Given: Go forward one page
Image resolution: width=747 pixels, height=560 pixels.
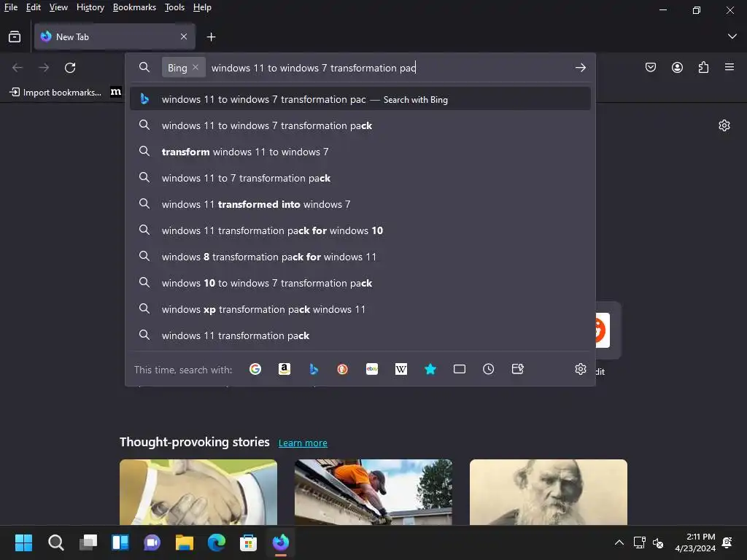Looking at the screenshot, I should (44, 68).
